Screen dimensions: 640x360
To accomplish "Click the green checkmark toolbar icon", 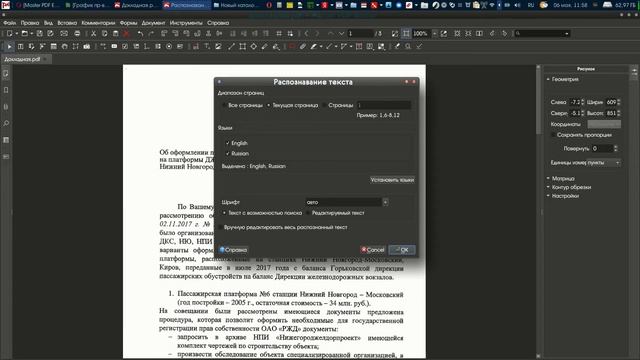I will (x=419, y=47).
